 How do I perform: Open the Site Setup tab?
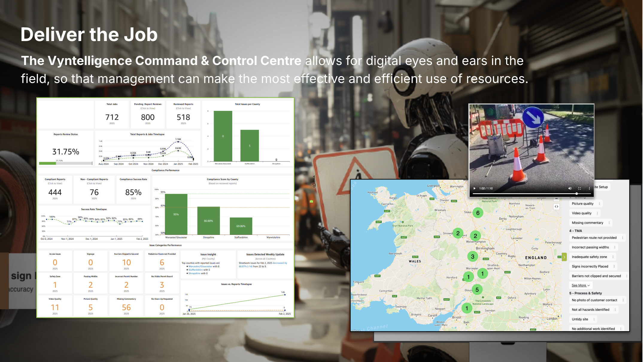tap(602, 187)
